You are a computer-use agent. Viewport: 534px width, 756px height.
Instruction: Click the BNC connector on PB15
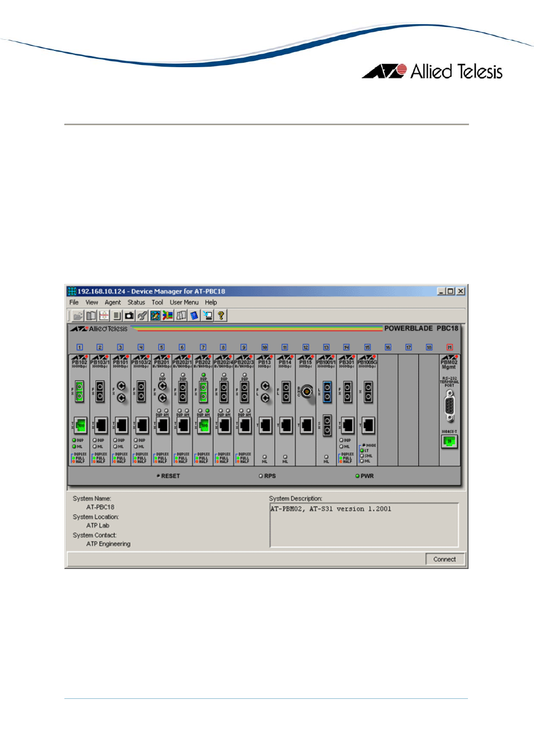coord(307,391)
